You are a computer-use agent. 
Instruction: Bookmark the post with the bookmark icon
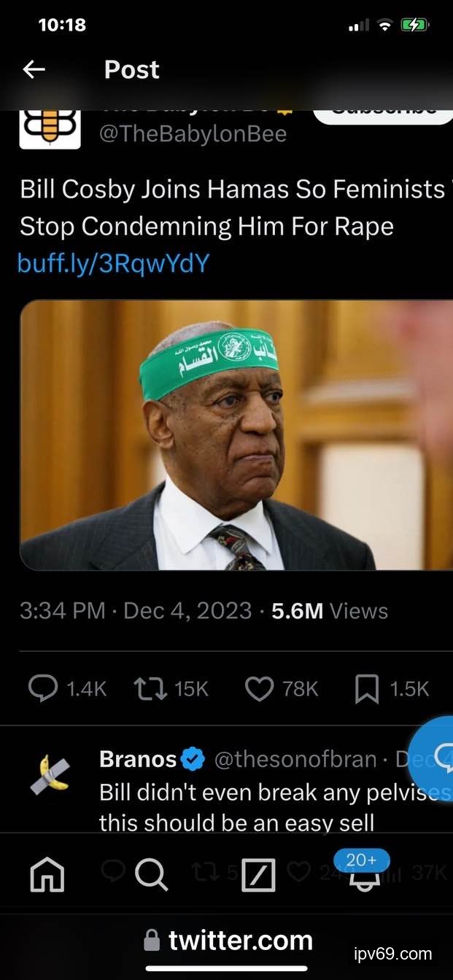tap(366, 688)
